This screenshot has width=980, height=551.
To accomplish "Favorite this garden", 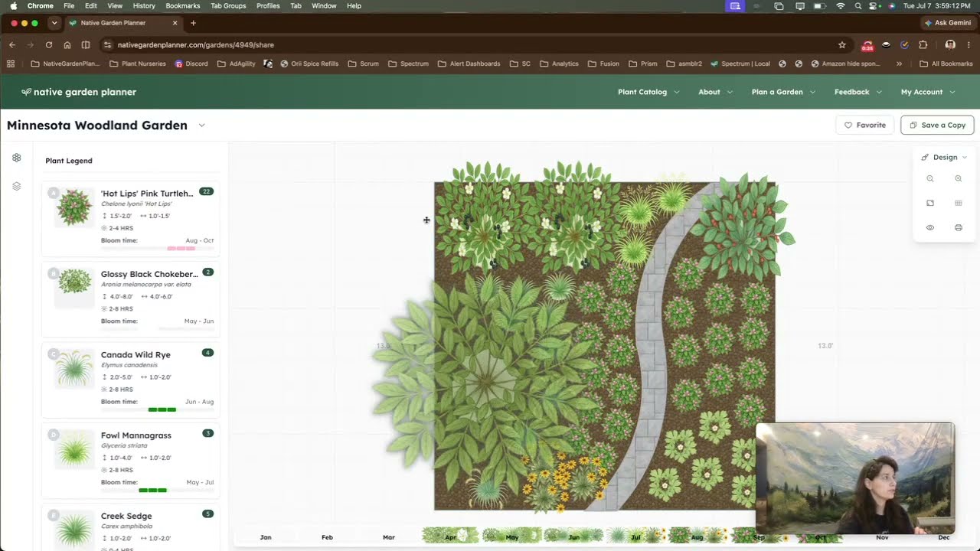I will 864,125.
